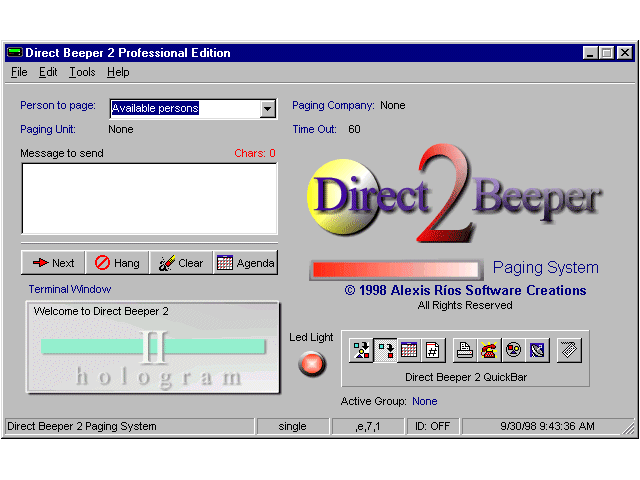Click the last QuickBar icon with tag
The width and height of the screenshot is (640, 480).
(568, 350)
